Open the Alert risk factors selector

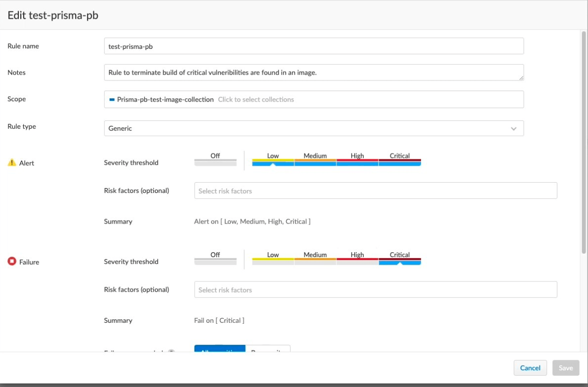coord(376,191)
